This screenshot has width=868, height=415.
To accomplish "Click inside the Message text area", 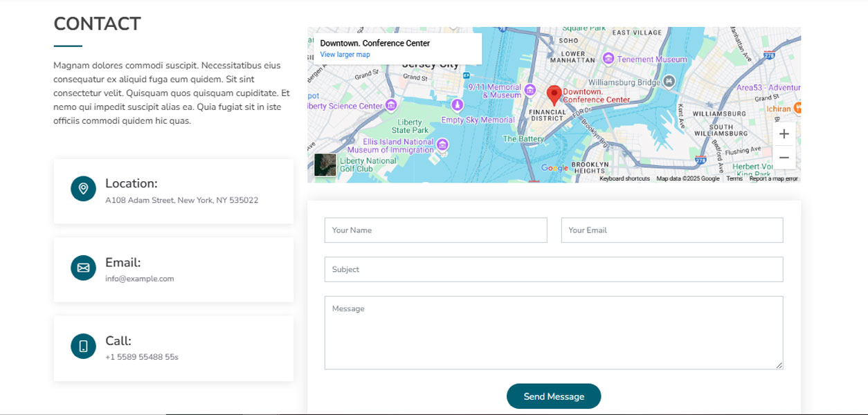I will point(553,333).
